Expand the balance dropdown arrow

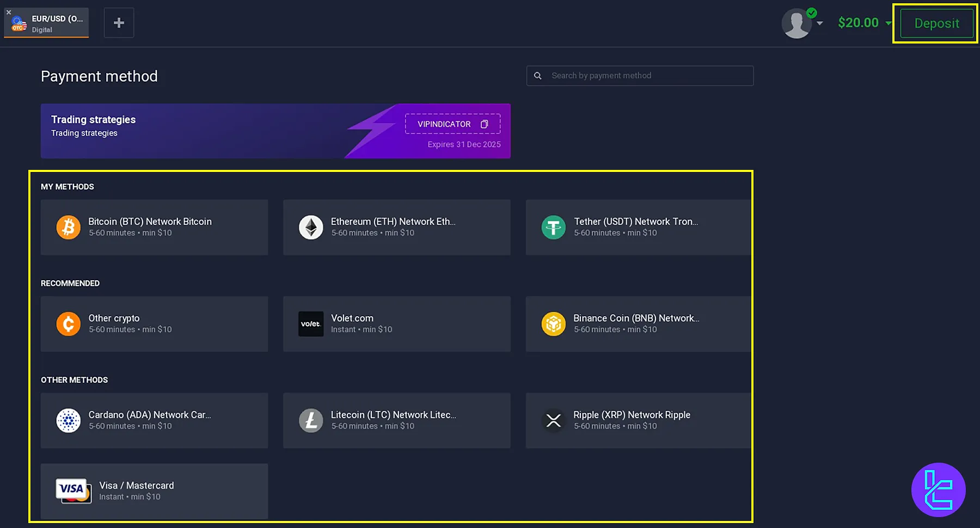889,23
